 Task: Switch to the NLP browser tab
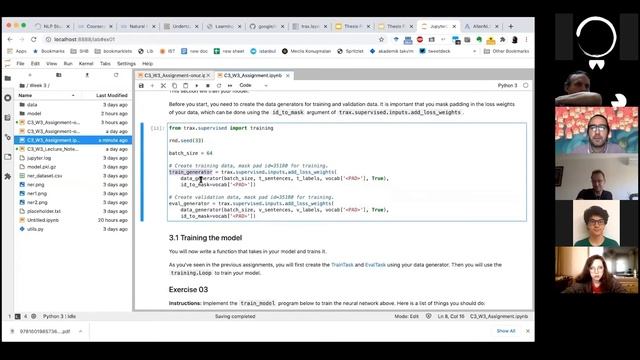click(52, 26)
